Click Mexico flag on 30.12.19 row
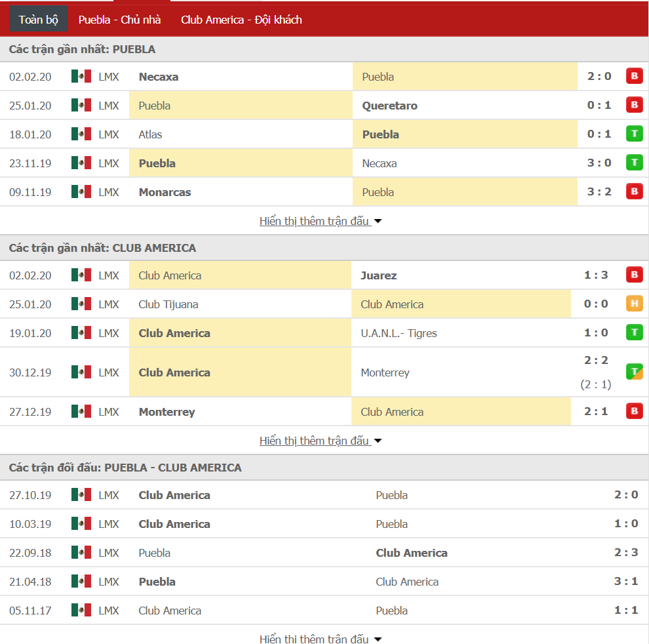Image resolution: width=649 pixels, height=644 pixels. [81, 372]
